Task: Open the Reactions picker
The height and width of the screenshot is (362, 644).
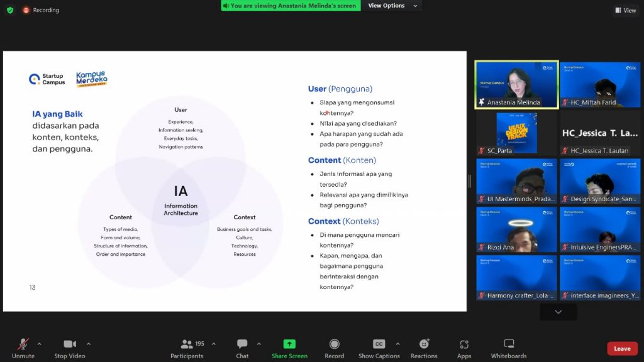Action: pos(424,344)
